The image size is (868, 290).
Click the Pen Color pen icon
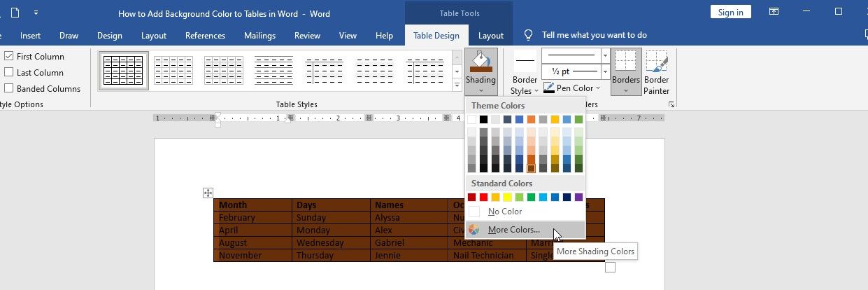(x=549, y=88)
